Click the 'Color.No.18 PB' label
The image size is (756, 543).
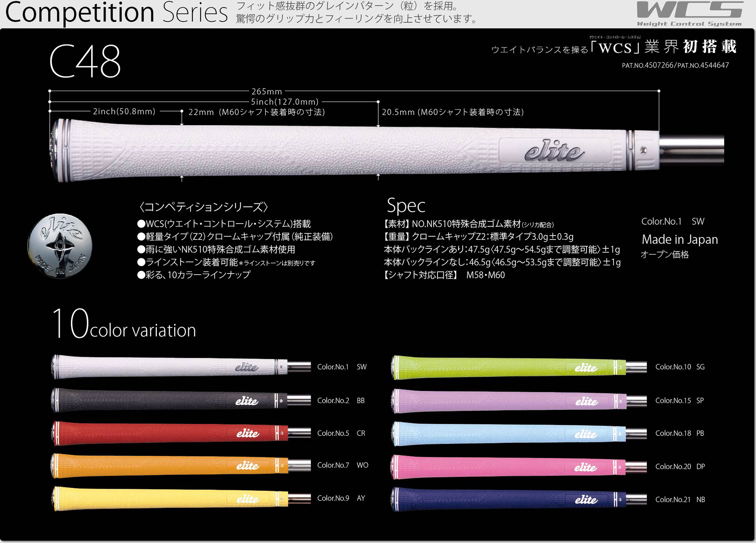point(680,433)
